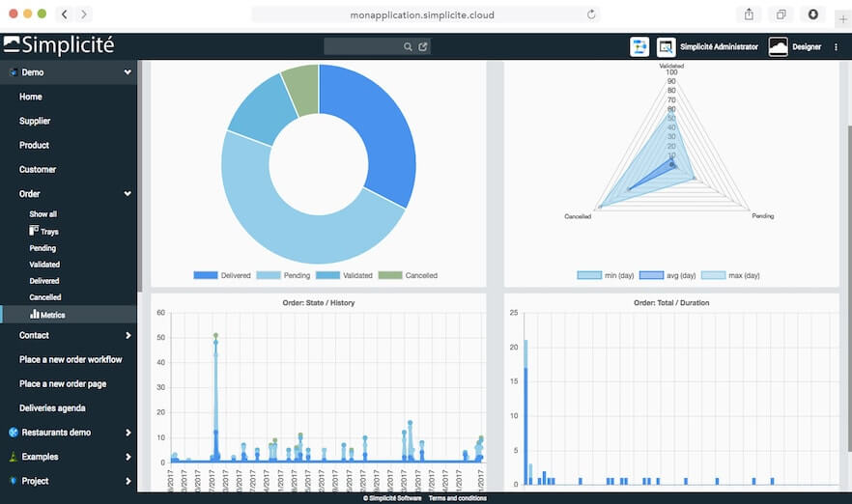852x504 pixels.
Task: Open the Terms and conditions link
Action: 458,498
